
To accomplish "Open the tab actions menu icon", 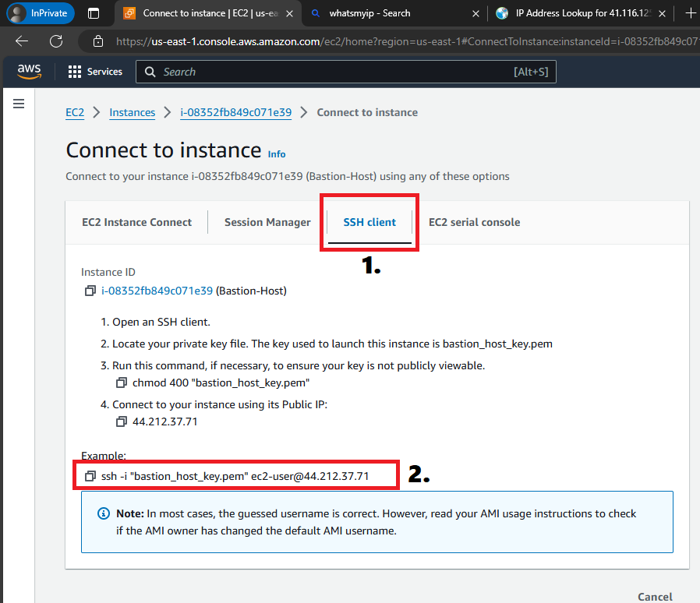I will point(94,13).
